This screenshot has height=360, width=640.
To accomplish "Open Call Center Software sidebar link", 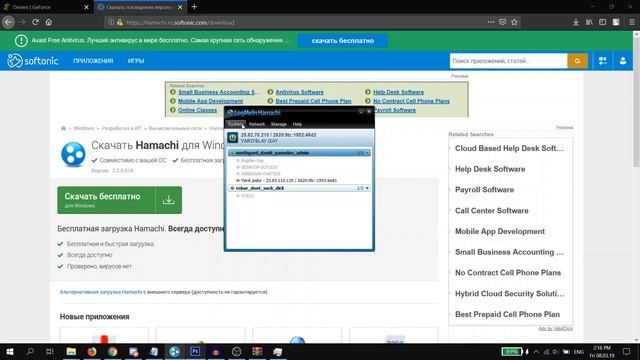I will (x=491, y=211).
